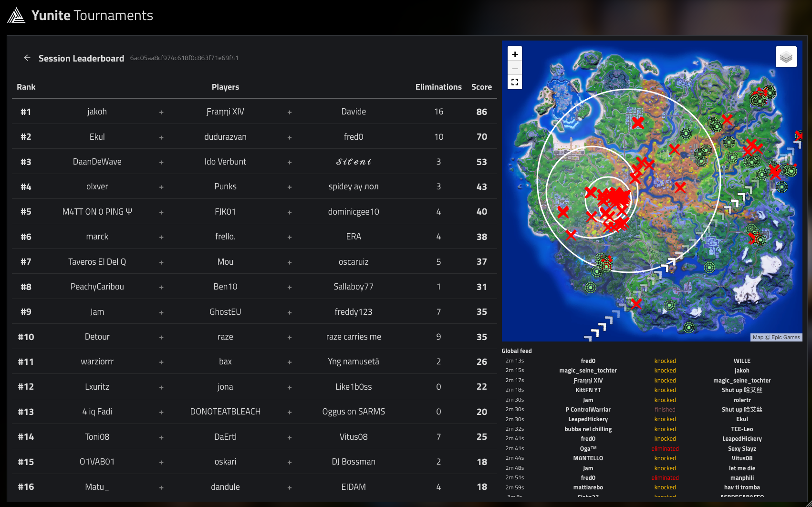Select player marck in rank #6
This screenshot has width=812, height=507.
tap(97, 237)
